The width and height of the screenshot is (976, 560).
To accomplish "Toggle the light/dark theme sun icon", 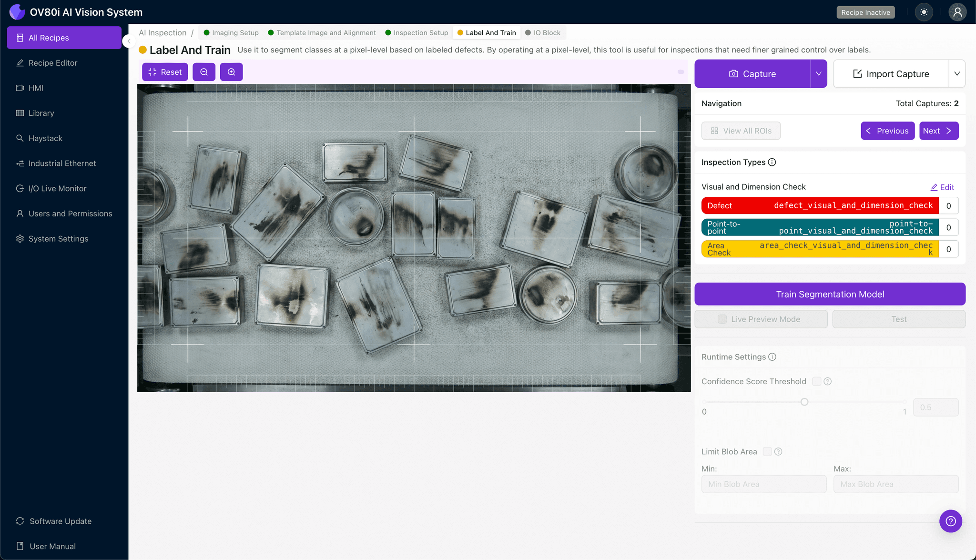I will pyautogui.click(x=924, y=12).
